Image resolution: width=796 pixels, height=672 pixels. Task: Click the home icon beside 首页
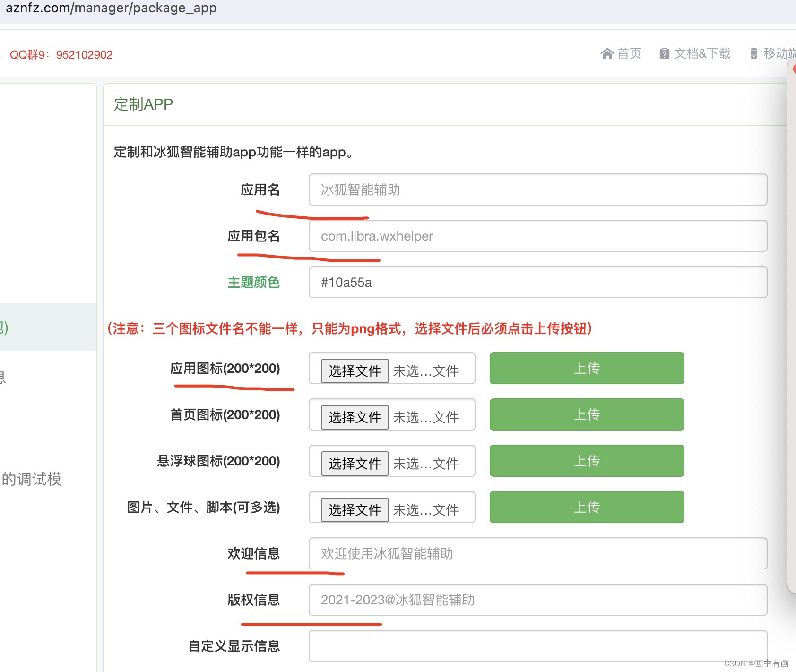click(607, 54)
